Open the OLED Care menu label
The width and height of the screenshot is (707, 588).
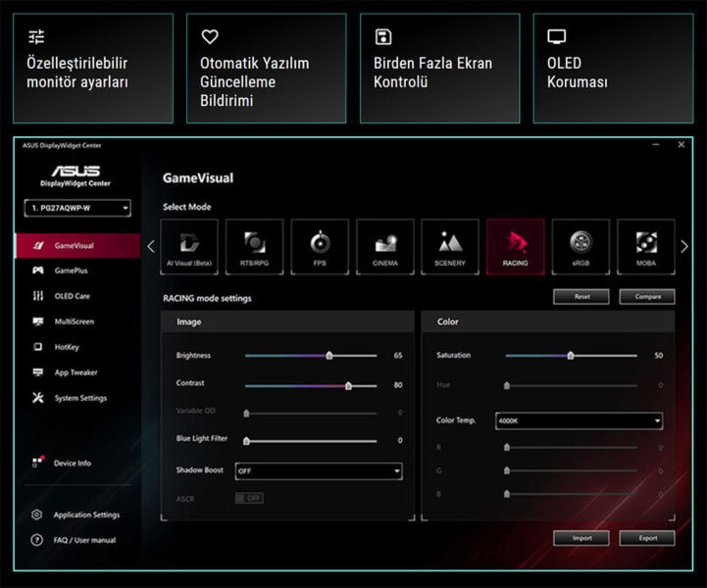(x=73, y=296)
